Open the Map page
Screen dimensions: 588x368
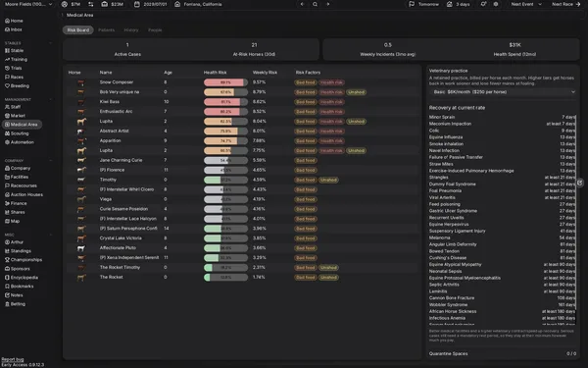[x=12, y=221]
